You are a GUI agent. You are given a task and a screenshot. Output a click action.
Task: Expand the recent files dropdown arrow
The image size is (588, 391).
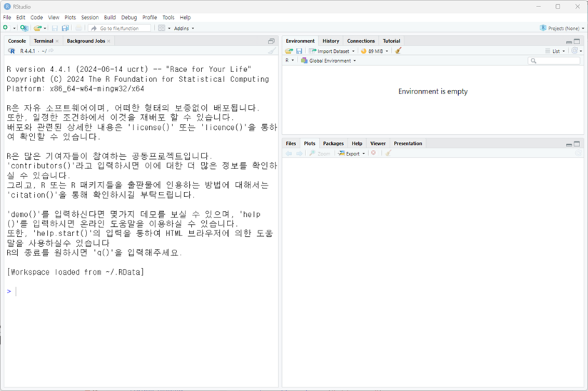tap(45, 28)
